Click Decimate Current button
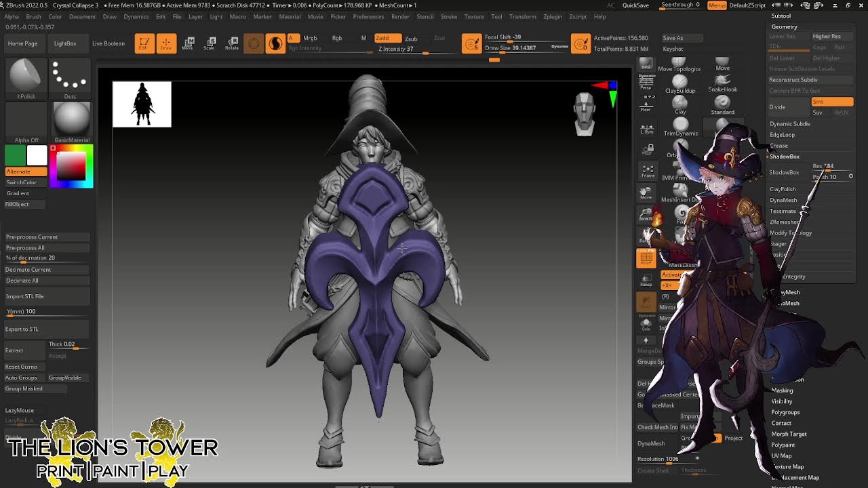Screen dimensions: 868x488 pyautogui.click(x=47, y=270)
